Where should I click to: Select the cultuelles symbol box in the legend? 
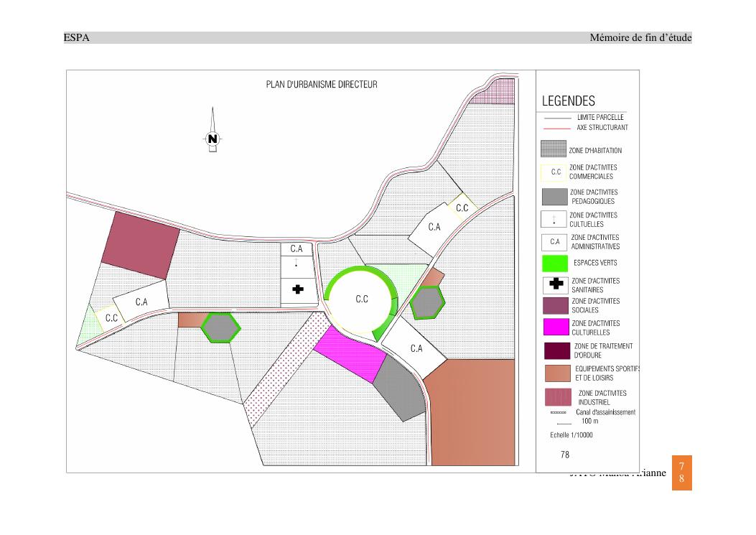[x=554, y=219]
